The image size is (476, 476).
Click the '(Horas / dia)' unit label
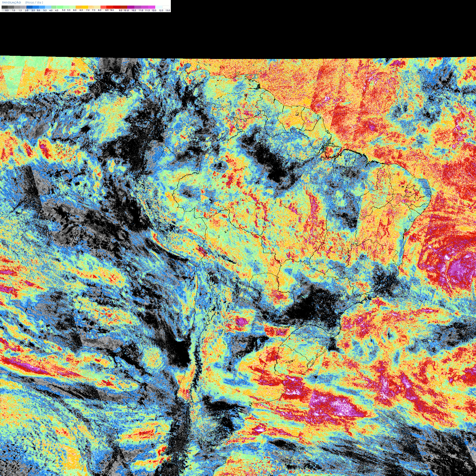tap(34, 2)
